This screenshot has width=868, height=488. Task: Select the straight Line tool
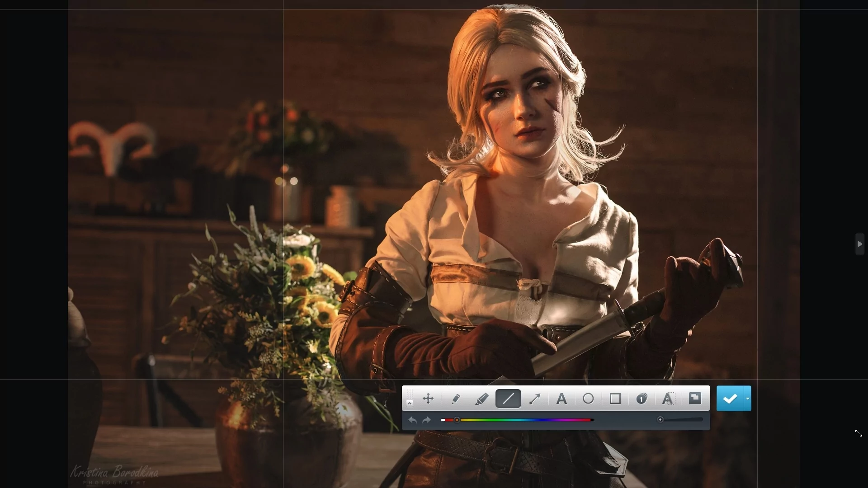click(x=509, y=399)
